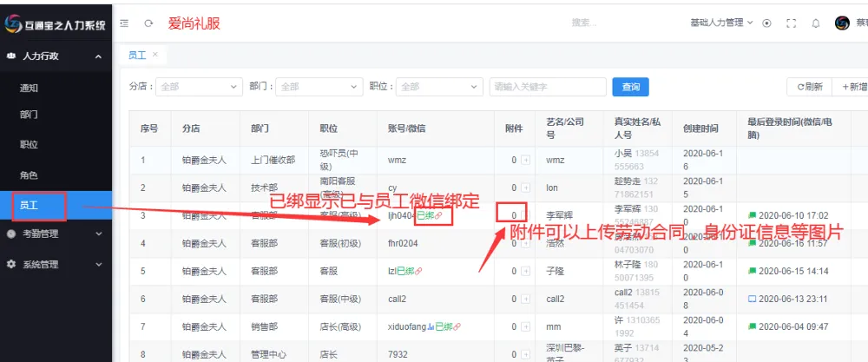The height and width of the screenshot is (362, 868).
Task: Click the blue 查询 button
Action: pyautogui.click(x=630, y=87)
